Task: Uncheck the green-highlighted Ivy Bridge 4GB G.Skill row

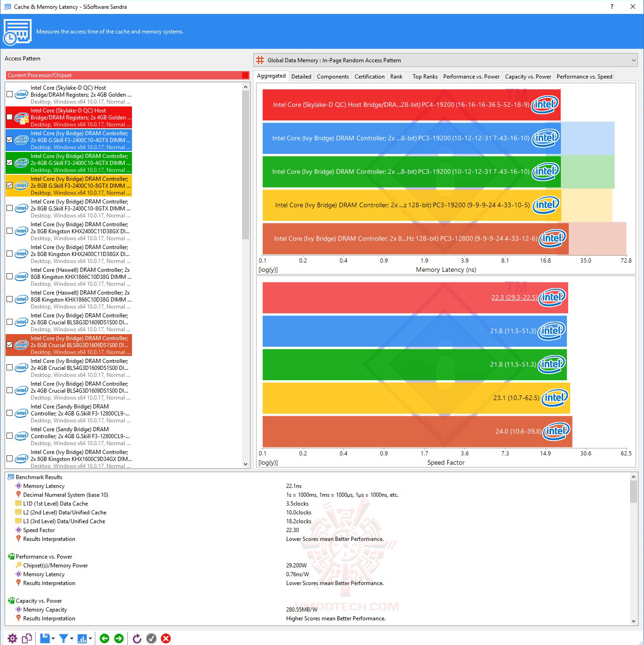Action: pos(10,163)
